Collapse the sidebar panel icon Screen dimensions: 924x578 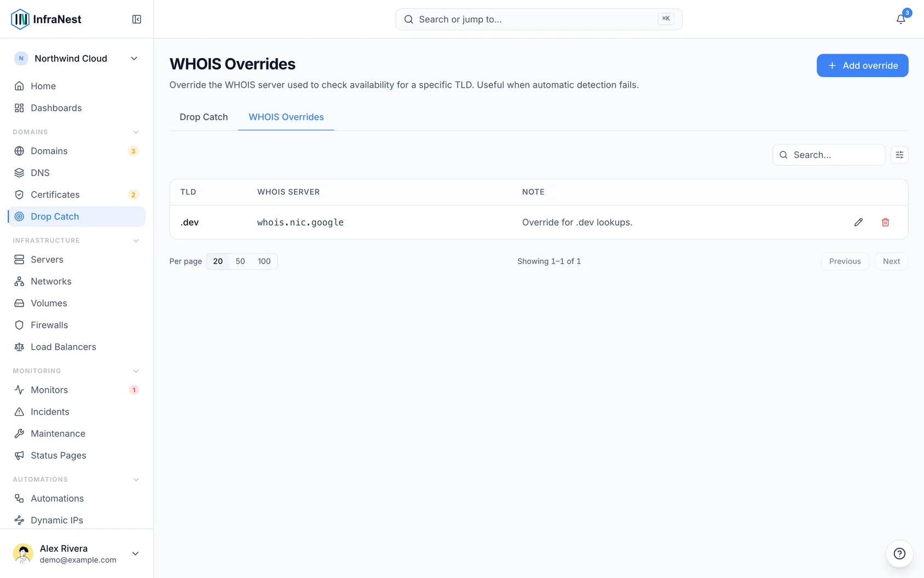click(137, 19)
